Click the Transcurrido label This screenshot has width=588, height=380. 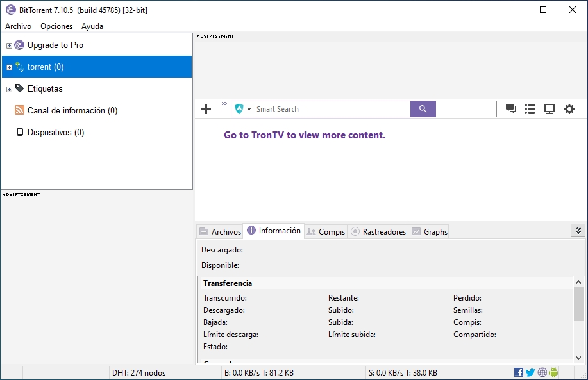coord(225,298)
